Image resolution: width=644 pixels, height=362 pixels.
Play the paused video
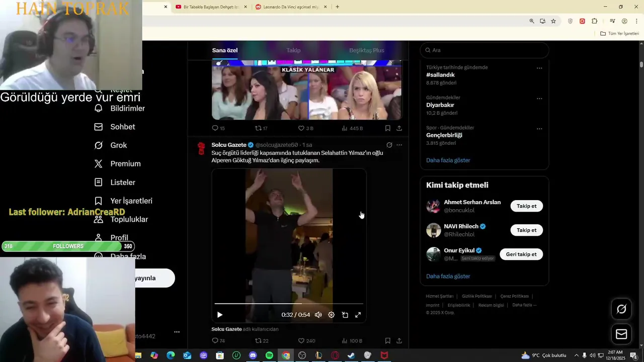[219, 315]
